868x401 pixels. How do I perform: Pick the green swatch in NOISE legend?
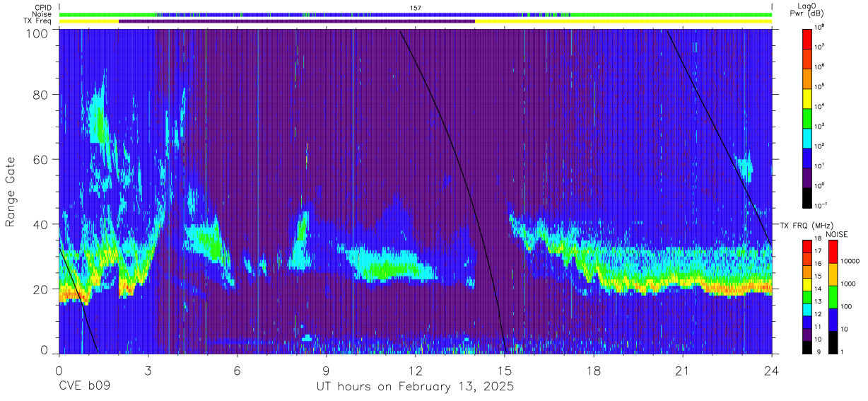[833, 296]
